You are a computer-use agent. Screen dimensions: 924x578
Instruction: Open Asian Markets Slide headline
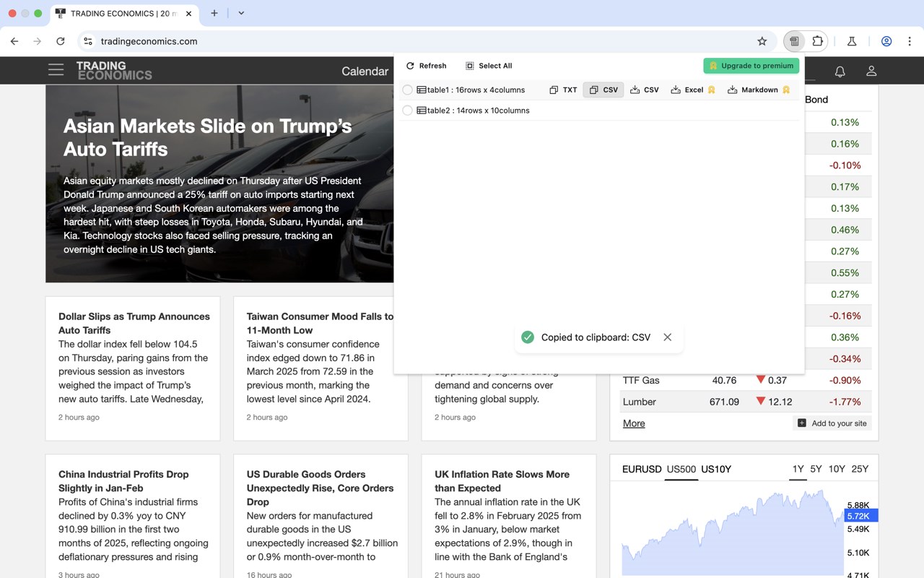[207, 137]
